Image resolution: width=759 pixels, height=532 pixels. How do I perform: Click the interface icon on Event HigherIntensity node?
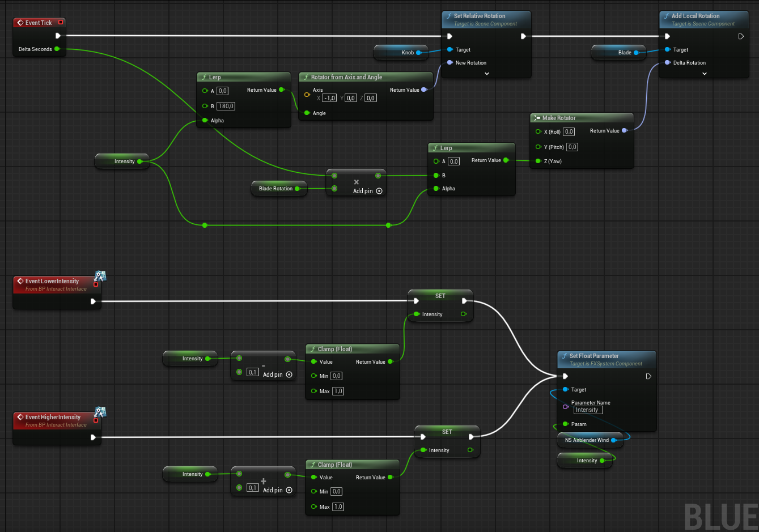[x=100, y=412]
